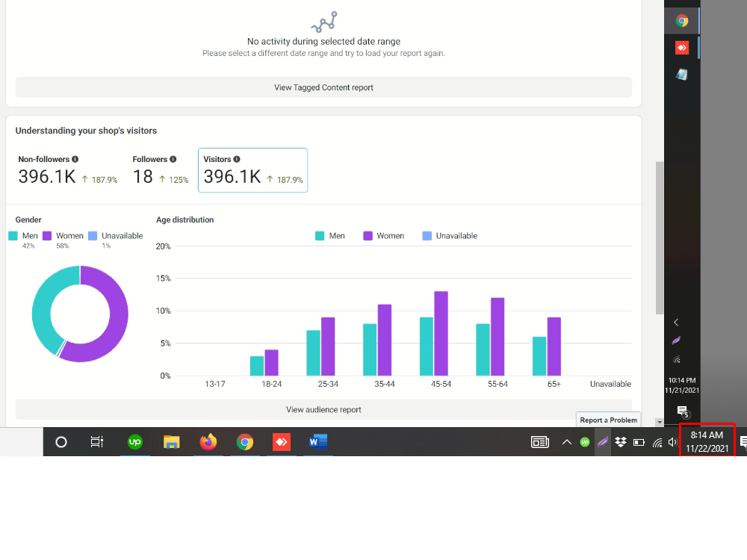The image size is (747, 560).
Task: Show hidden system tray icons
Action: pos(566,442)
